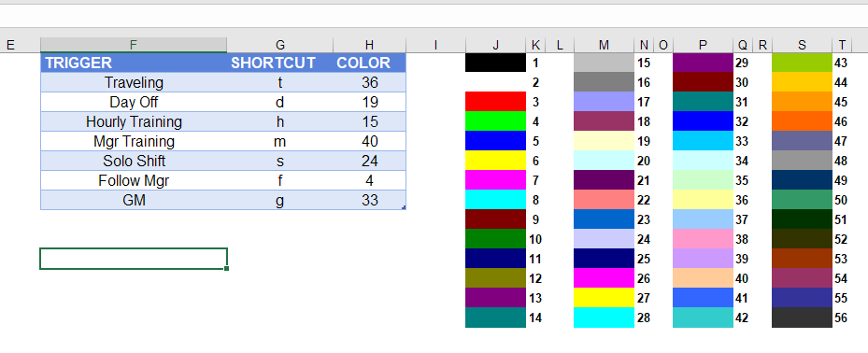
Task: Select the Solo Shift cell
Action: (x=134, y=161)
